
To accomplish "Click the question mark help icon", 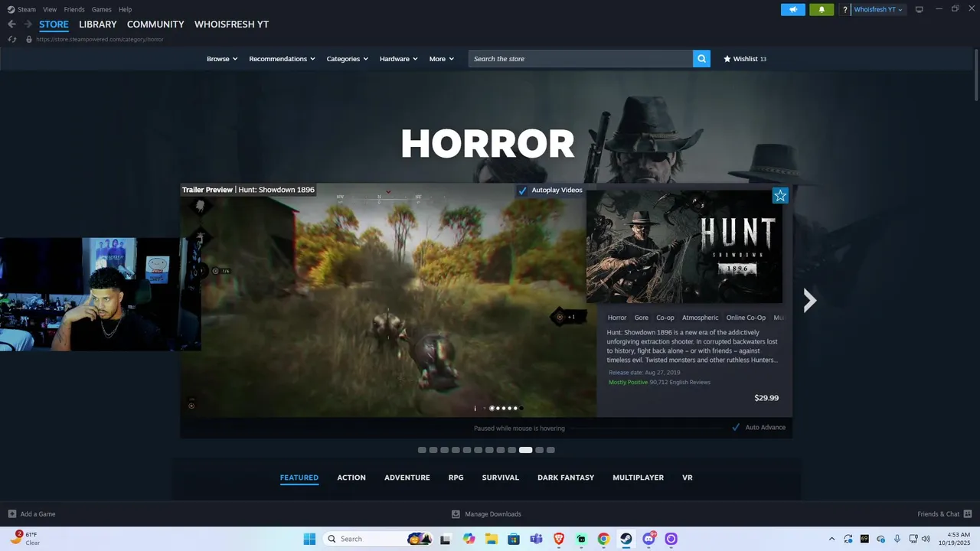I will (x=845, y=10).
